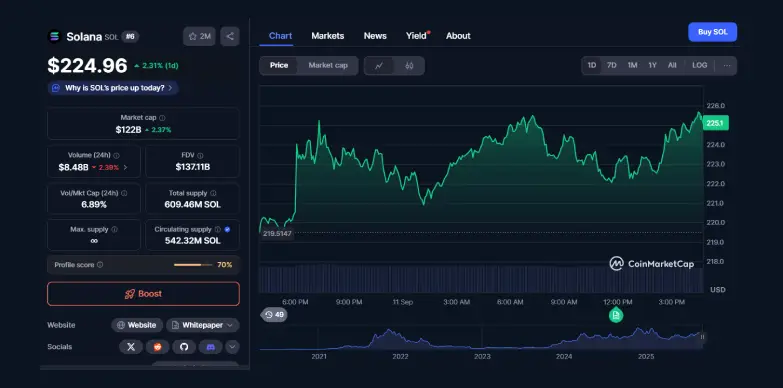The height and width of the screenshot is (388, 783).
Task: Click the Buy SOL button
Action: tap(713, 32)
